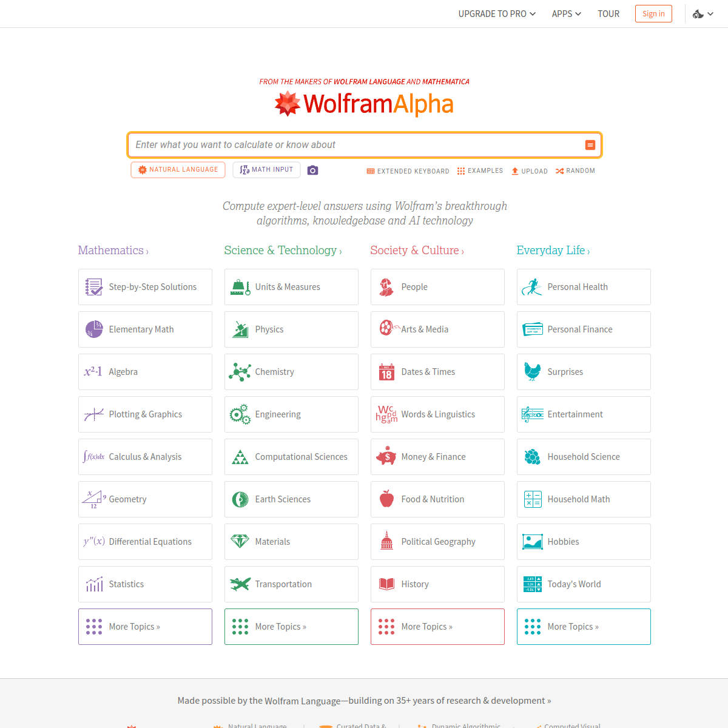This screenshot has width=728, height=728.
Task: Open the TOUR page from top navigation
Action: click(x=608, y=13)
